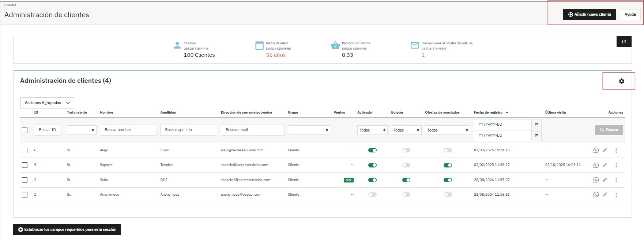This screenshot has height=240, width=644.
Task: Click the Ayuda button
Action: click(630, 15)
